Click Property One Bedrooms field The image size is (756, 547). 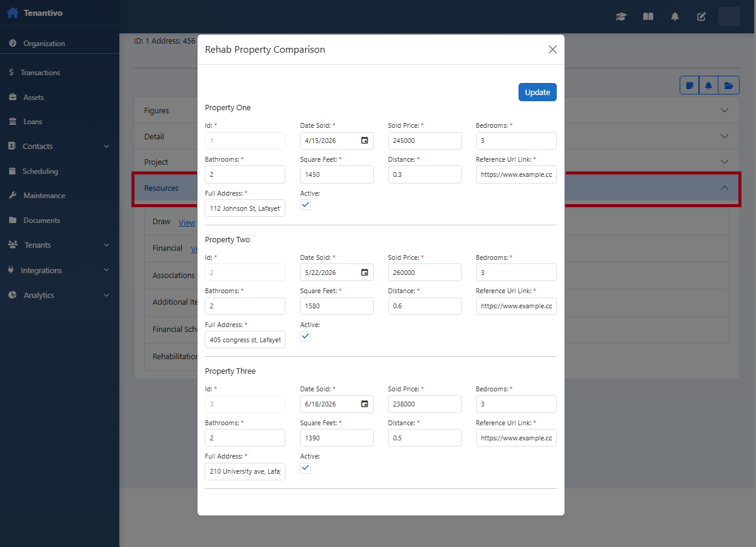click(x=516, y=141)
